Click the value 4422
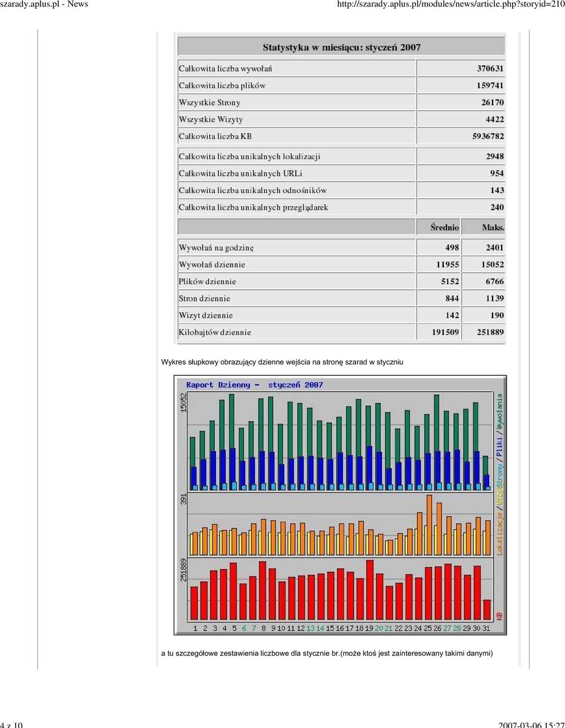 pyautogui.click(x=495, y=120)
